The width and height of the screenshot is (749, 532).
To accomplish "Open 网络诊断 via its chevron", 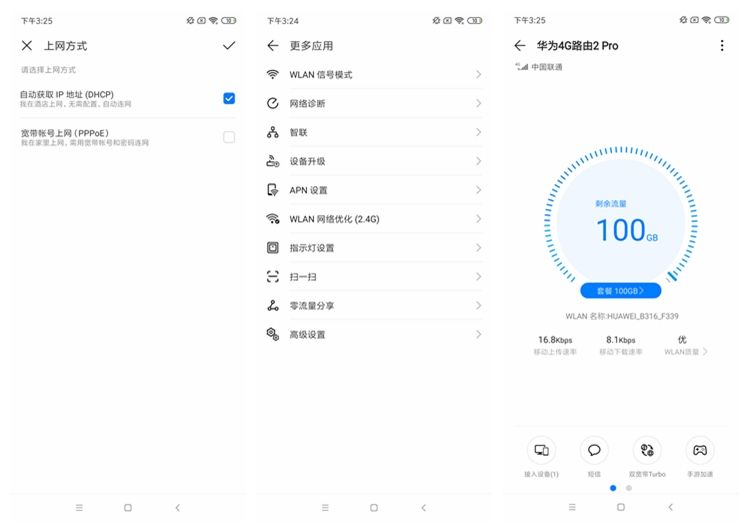I will (478, 103).
